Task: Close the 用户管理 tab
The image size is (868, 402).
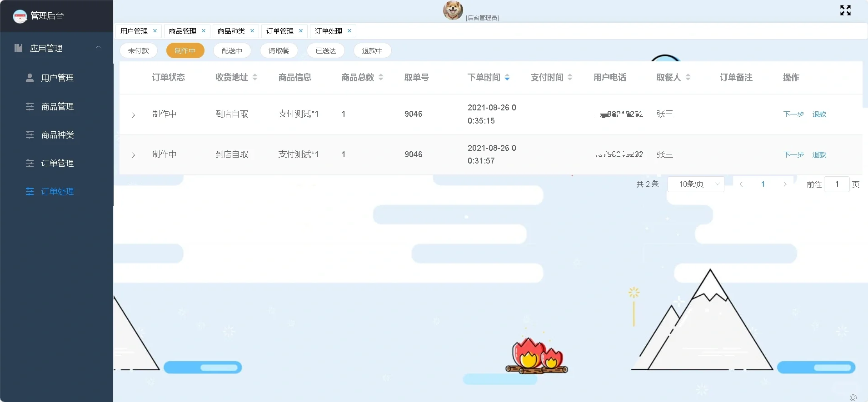Action: click(x=155, y=31)
